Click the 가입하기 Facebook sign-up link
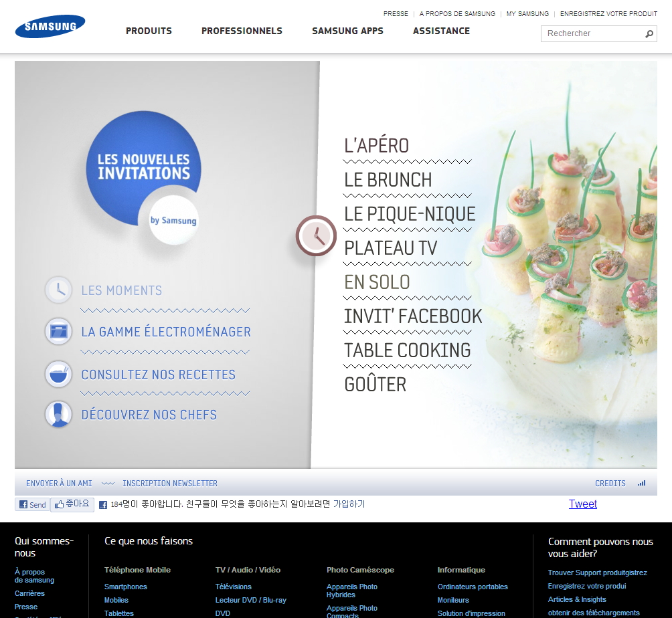The image size is (672, 618). point(349,504)
